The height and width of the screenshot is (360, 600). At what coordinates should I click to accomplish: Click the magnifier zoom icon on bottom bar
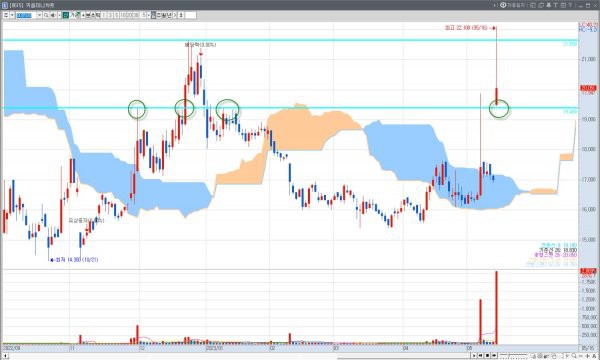(574, 355)
